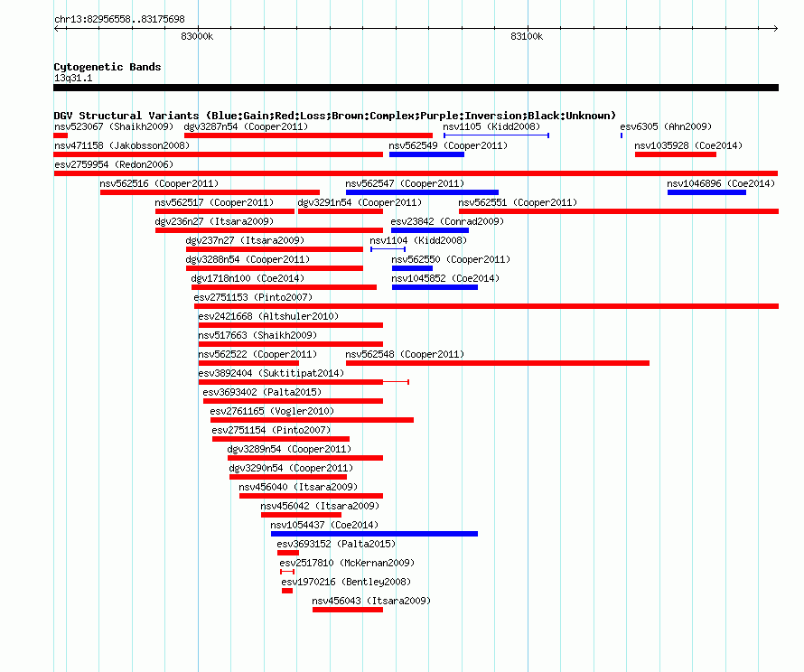Open nsv456040 (Itsara2009) label
The image size is (804, 672).
pyautogui.click(x=298, y=487)
